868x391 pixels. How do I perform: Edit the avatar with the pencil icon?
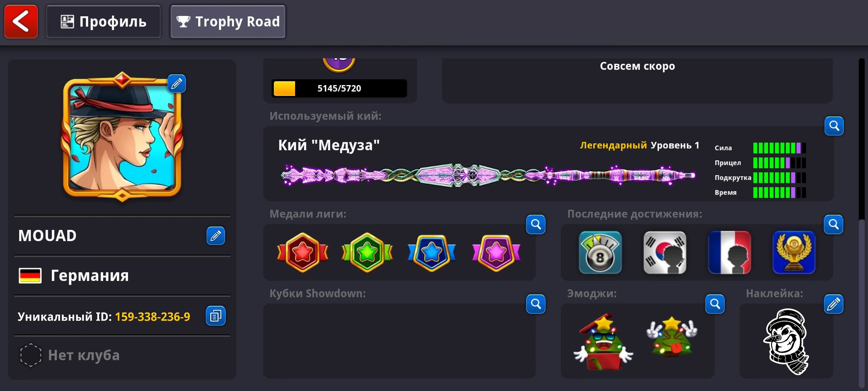(x=176, y=84)
